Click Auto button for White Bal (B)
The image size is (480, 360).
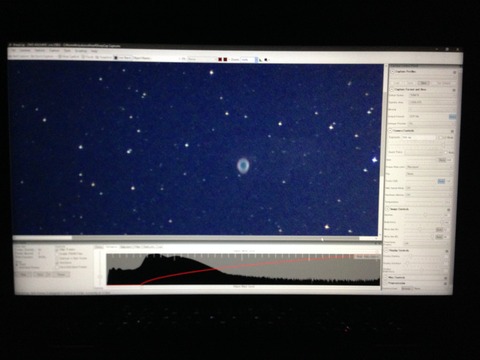(439, 237)
